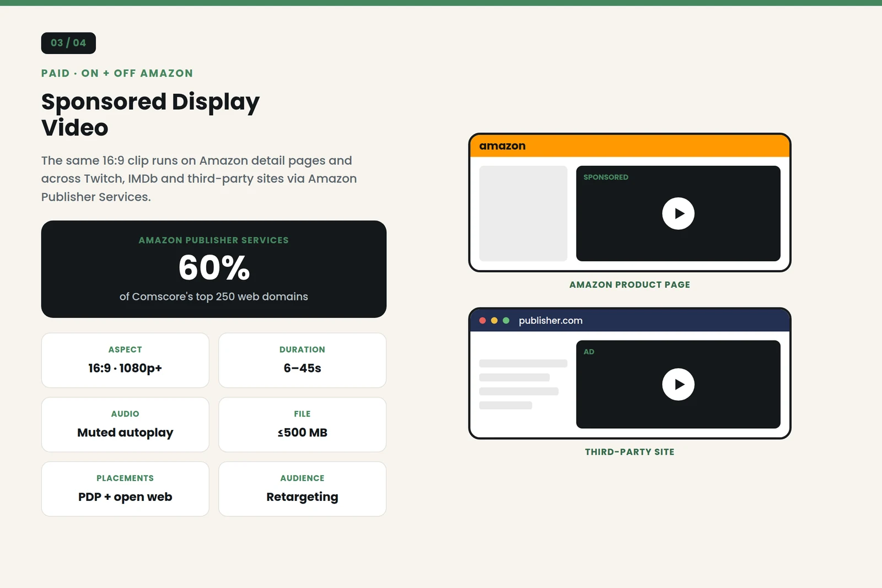
Task: Click the AMAZON PRODUCT PAGE caption
Action: [630, 285]
